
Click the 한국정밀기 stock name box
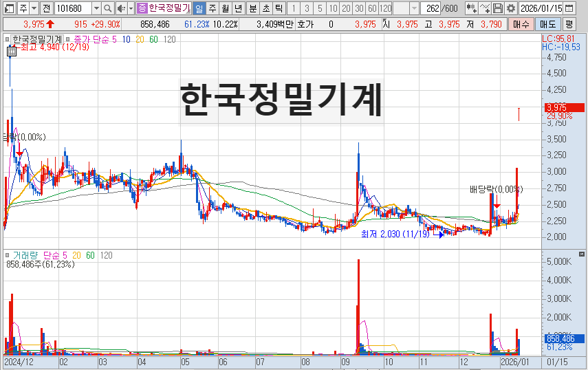coord(169,8)
